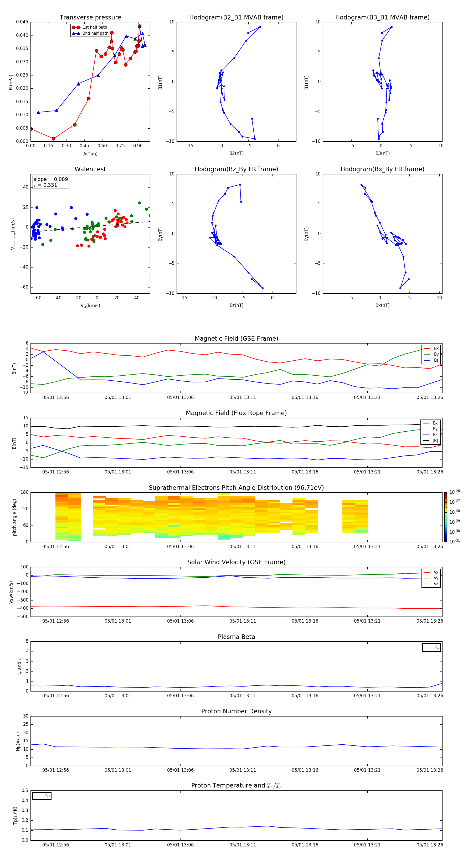Click the "Plasma Beta" panel title
Image resolution: width=473 pixels, height=868 pixels.
(x=236, y=637)
